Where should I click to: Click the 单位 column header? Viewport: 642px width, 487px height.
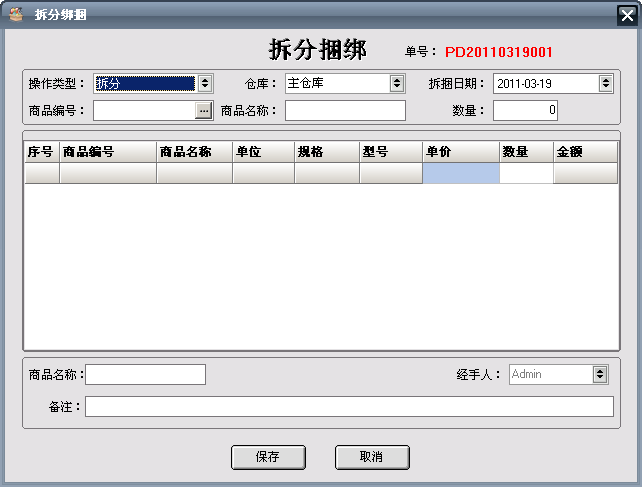click(264, 152)
